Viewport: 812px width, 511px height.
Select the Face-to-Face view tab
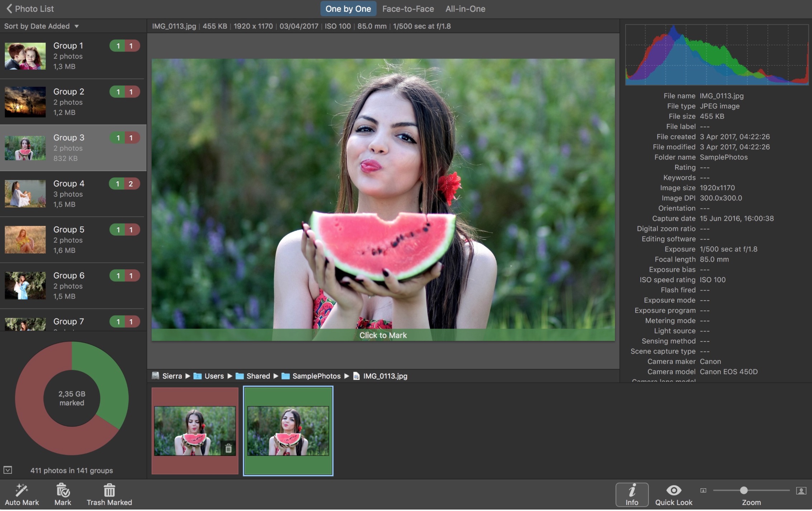coord(408,9)
